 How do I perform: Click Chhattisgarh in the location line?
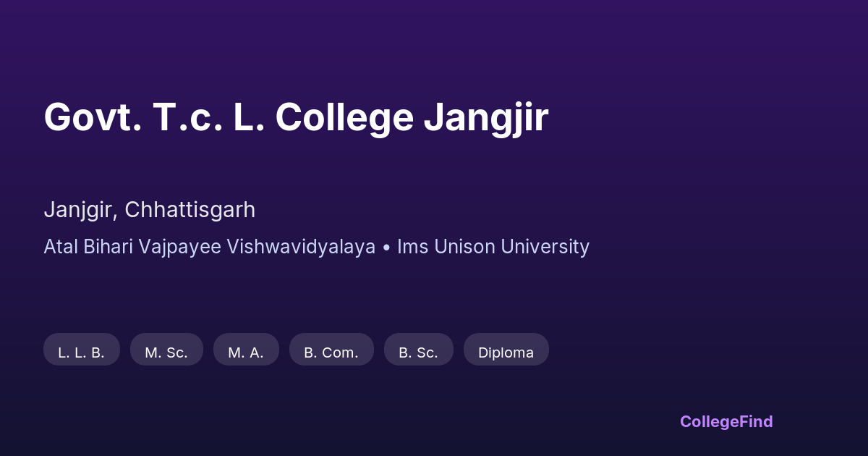190,210
